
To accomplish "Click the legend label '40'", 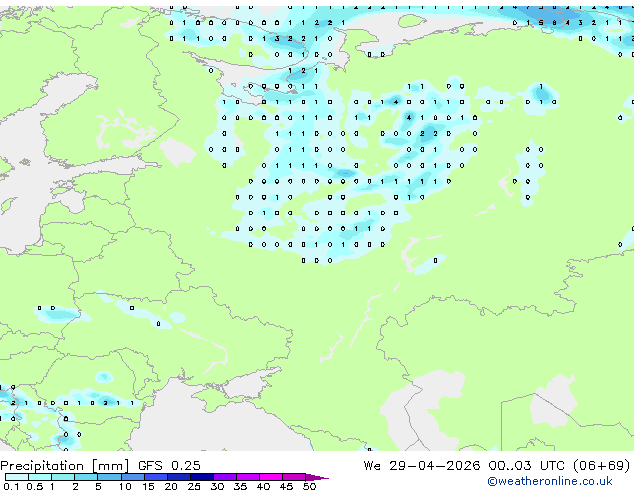I will tap(264, 486).
